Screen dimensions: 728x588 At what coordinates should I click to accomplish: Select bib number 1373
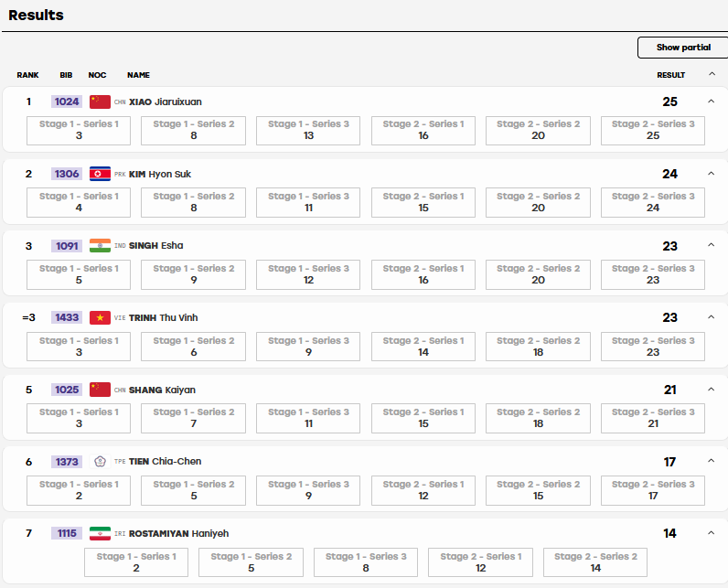click(x=67, y=462)
